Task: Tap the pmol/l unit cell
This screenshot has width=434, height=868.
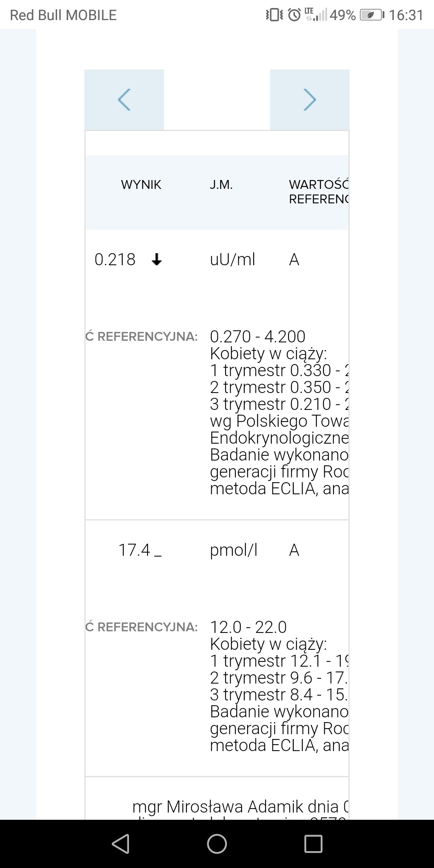Action: pos(233,550)
